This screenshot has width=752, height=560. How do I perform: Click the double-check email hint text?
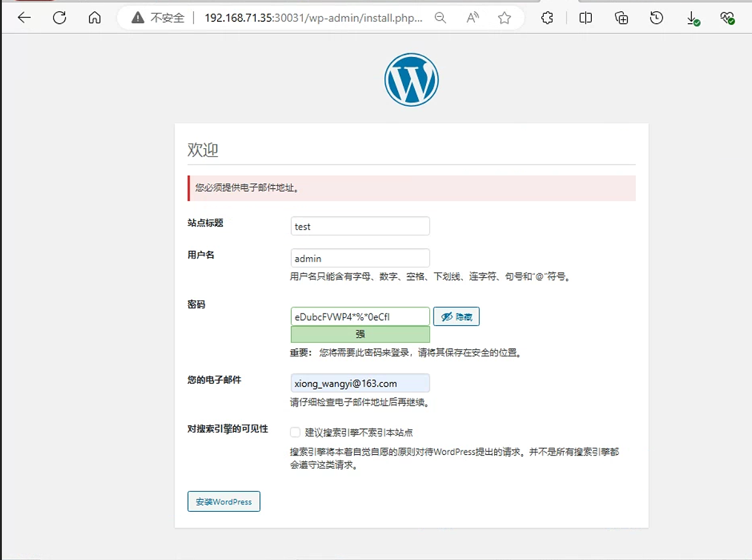[x=360, y=402]
